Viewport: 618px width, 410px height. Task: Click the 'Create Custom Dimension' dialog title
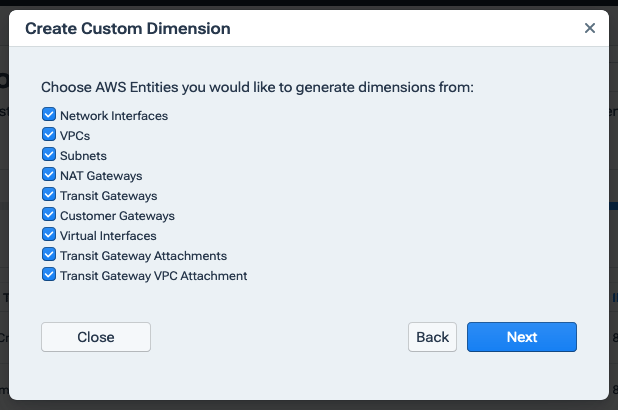pyautogui.click(x=127, y=29)
